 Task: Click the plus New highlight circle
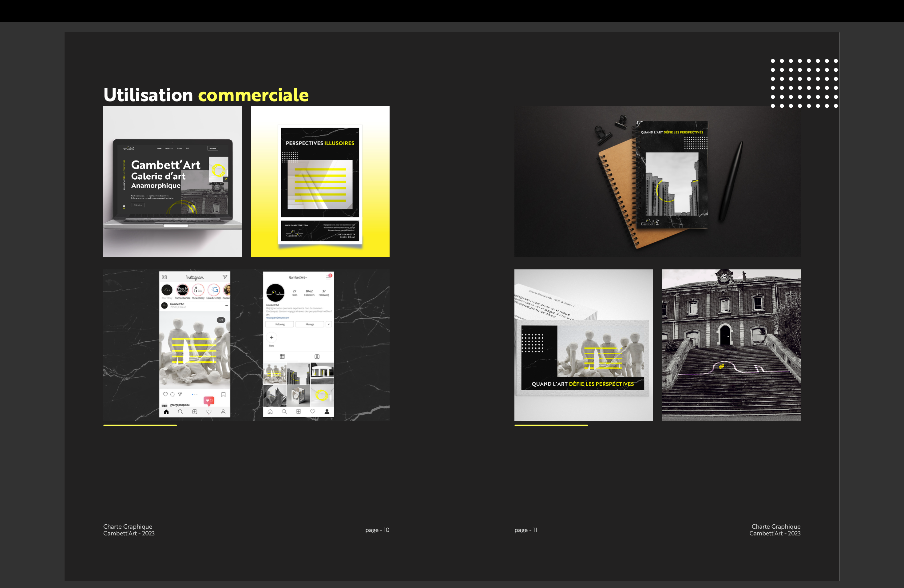tap(272, 337)
